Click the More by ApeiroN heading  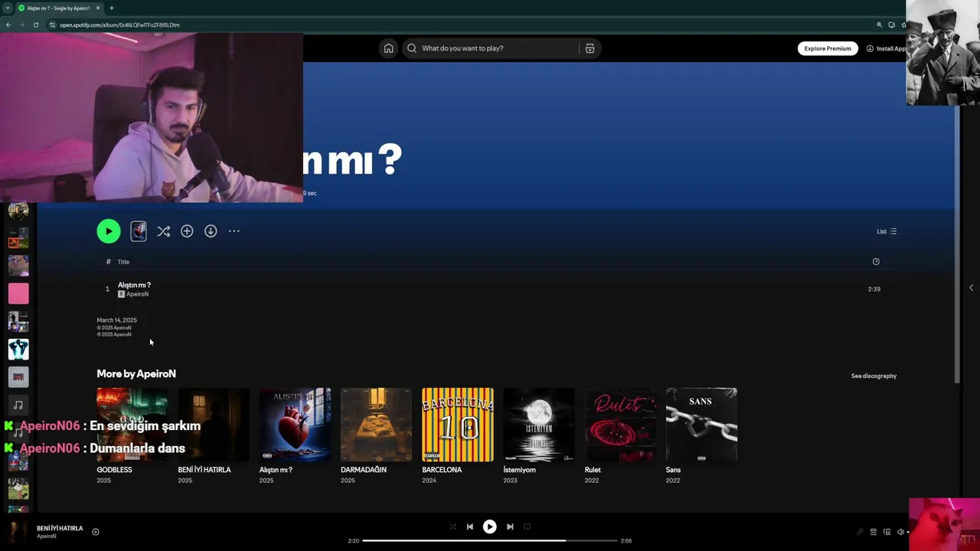136,373
